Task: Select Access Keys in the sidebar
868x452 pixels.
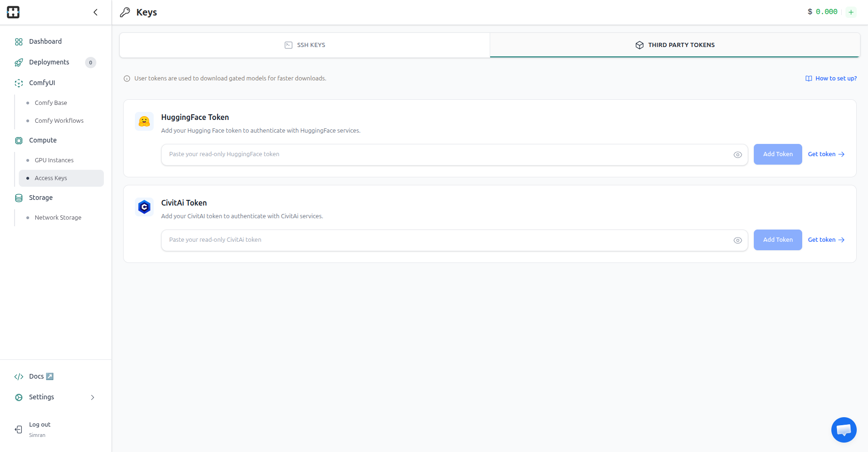Action: [61, 178]
